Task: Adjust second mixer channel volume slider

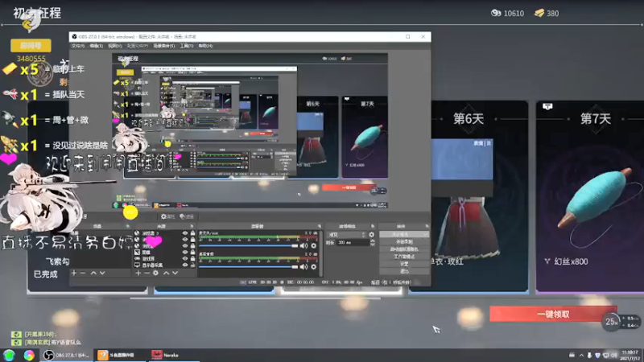Action: point(249,267)
